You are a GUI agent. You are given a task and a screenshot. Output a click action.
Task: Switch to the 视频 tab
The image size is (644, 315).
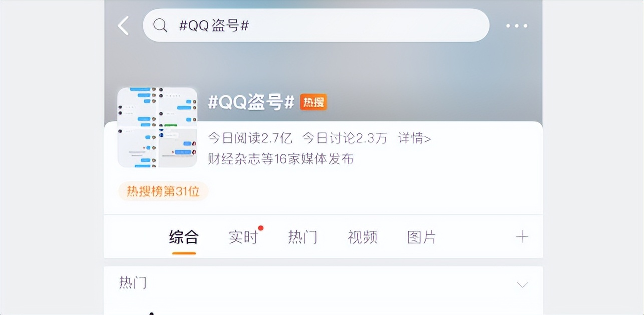[362, 237]
